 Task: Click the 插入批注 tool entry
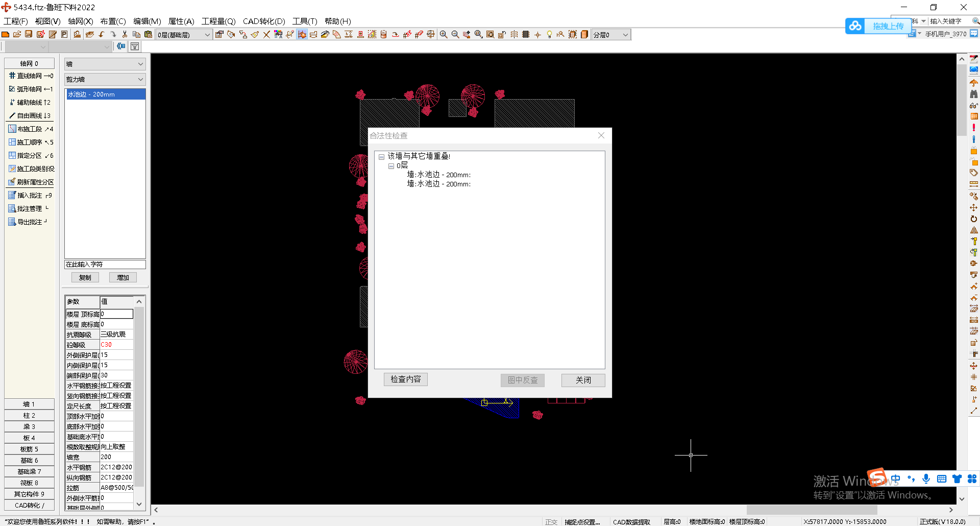click(x=31, y=195)
